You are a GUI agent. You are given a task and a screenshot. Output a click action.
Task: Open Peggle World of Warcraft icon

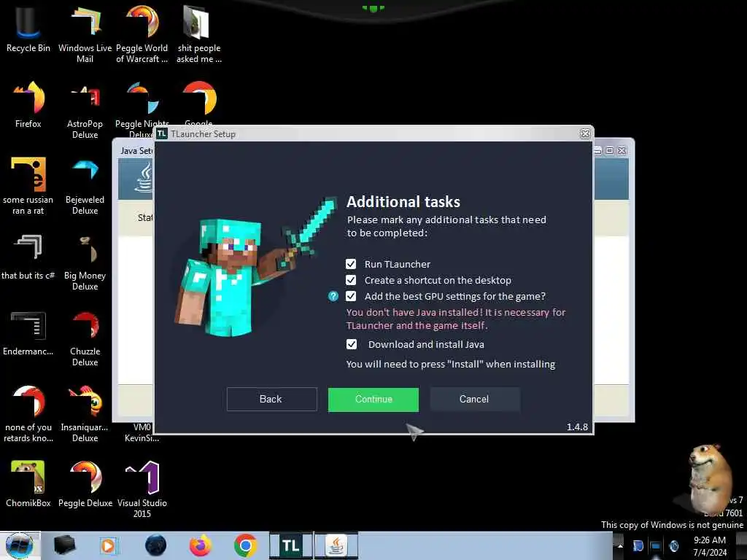coord(142,34)
